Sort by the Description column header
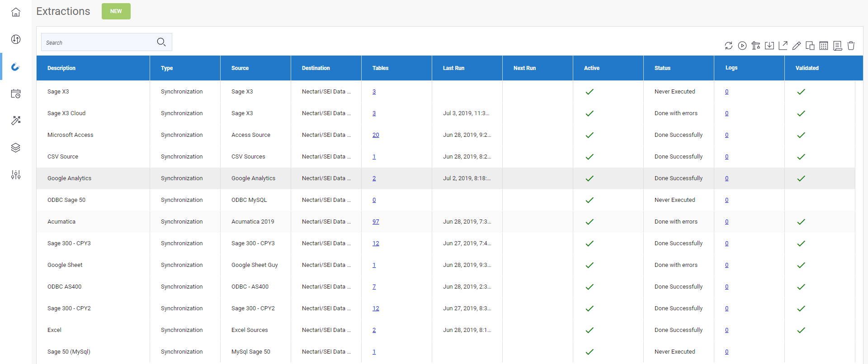Viewport: 868px width, 364px height. pos(61,68)
